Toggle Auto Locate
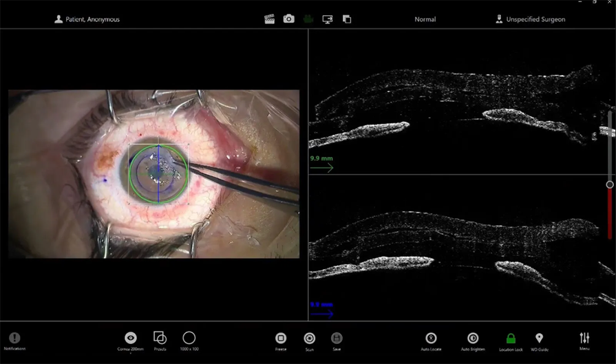 (x=431, y=339)
